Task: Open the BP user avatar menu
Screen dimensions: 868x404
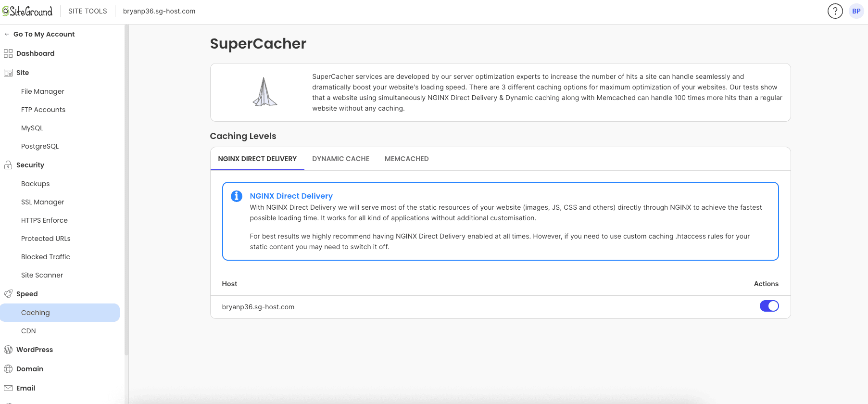Action: point(856,11)
